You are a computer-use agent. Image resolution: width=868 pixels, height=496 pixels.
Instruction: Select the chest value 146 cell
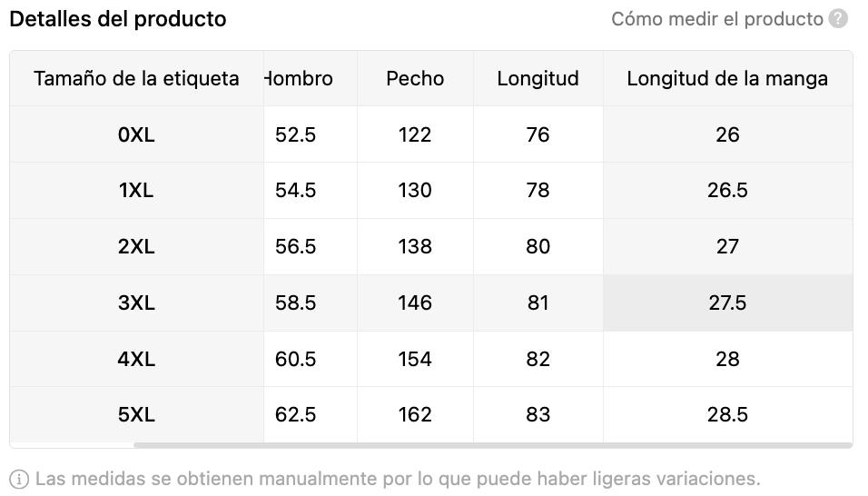point(415,303)
